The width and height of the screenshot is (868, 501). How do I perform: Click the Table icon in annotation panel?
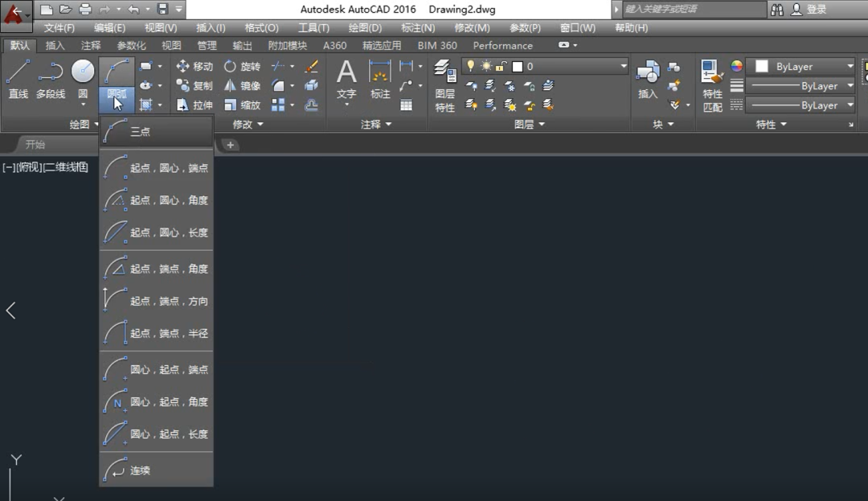click(x=407, y=105)
